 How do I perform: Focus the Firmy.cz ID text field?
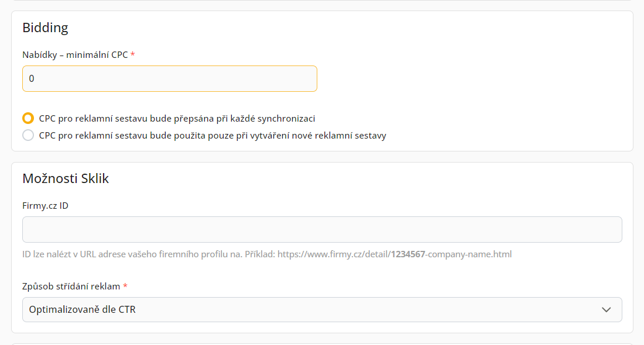(322, 229)
